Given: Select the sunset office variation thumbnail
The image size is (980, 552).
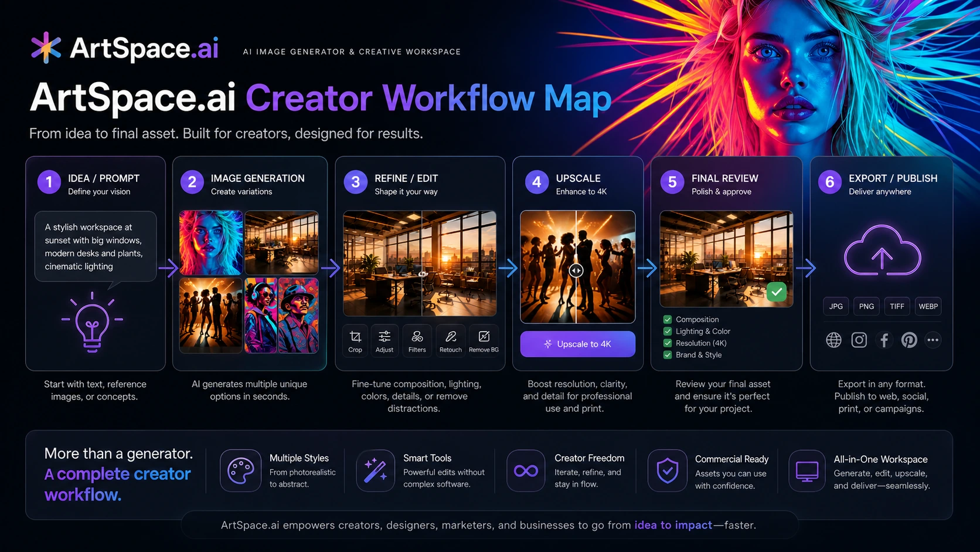Looking at the screenshot, I should click(x=281, y=242).
